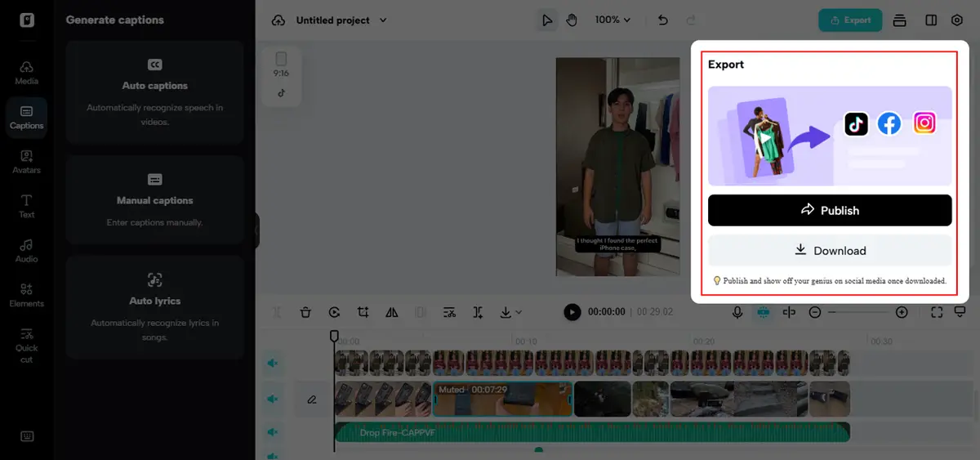Screen dimensions: 980x460
Task: Open settings hexagon icon at top right
Action: click(x=957, y=20)
